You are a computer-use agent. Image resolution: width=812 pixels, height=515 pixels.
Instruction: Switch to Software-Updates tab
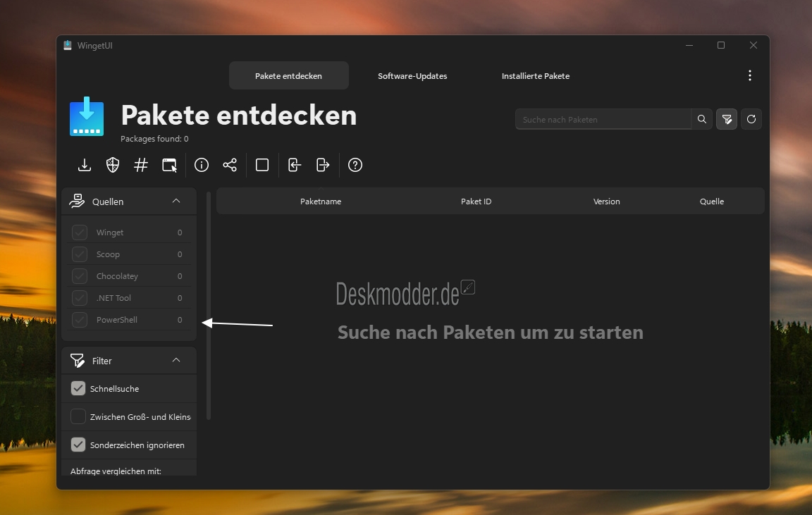coord(412,75)
